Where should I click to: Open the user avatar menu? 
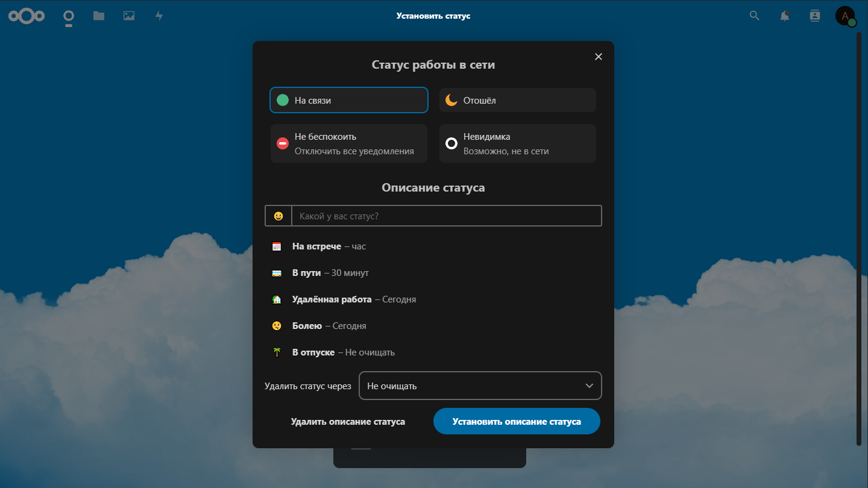pos(845,16)
